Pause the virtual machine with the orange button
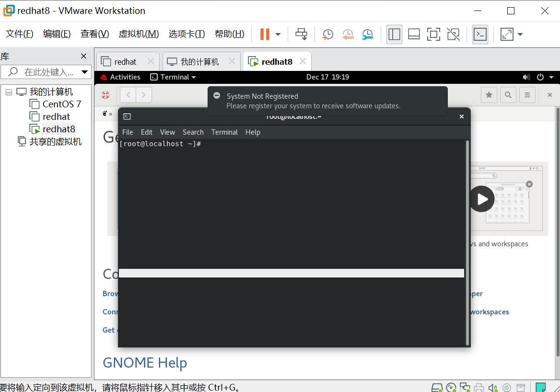 265,35
